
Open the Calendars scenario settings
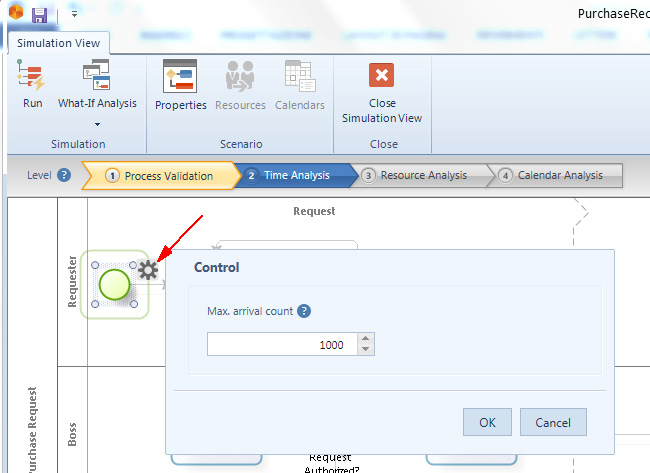coord(300,85)
